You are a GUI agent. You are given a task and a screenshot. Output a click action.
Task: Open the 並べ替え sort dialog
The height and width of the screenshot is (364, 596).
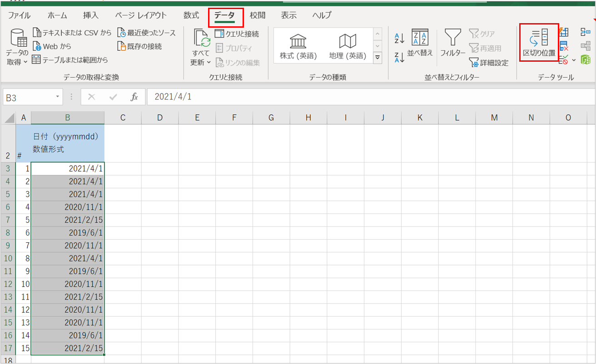(x=420, y=44)
